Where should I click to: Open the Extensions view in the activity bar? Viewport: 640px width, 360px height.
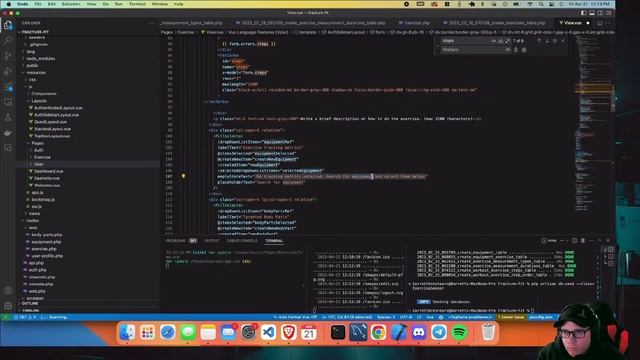pyautogui.click(x=8, y=87)
